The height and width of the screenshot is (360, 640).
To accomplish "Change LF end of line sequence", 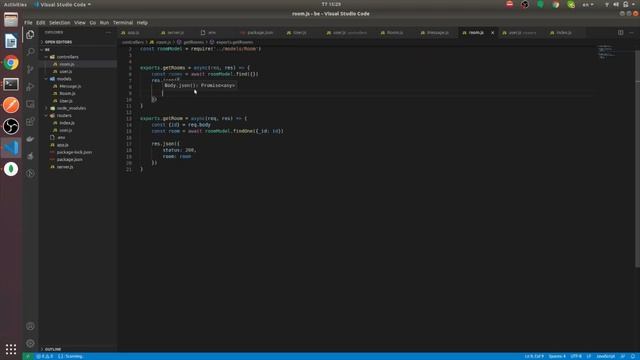I will [589, 356].
